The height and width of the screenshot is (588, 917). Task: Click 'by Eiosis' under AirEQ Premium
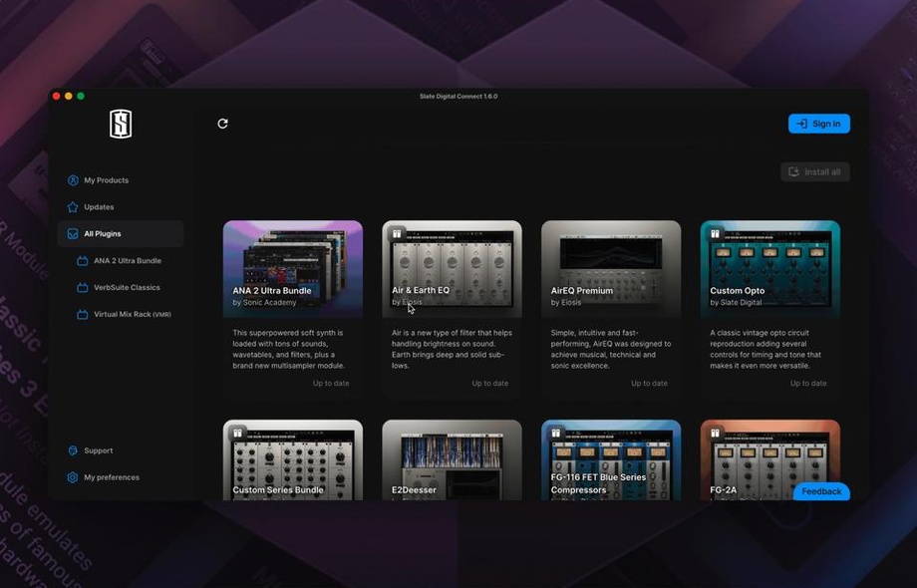tap(565, 303)
